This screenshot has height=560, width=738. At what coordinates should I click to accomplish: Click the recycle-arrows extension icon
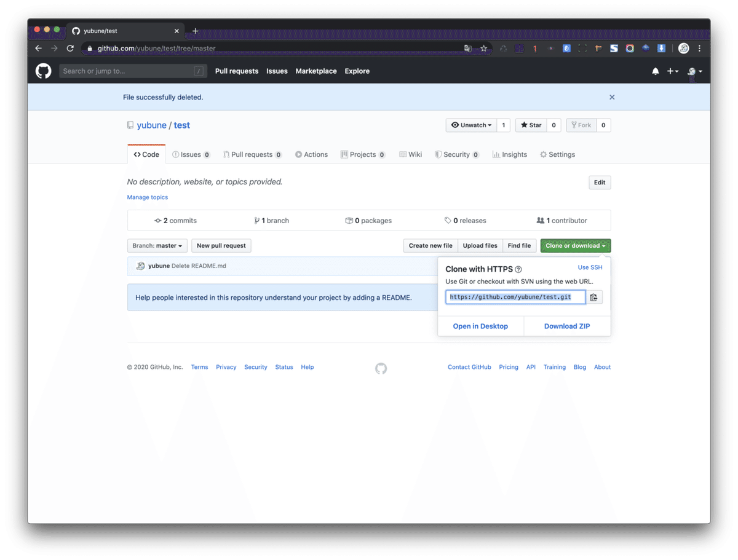(503, 48)
